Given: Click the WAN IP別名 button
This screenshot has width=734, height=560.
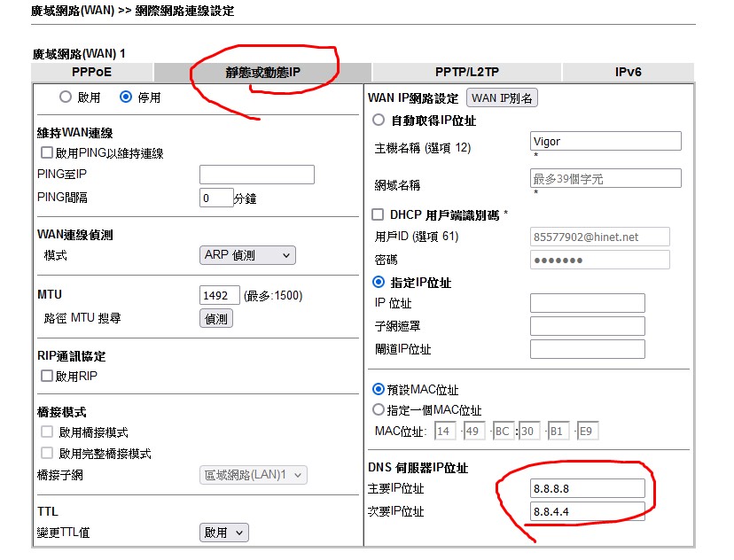Looking at the screenshot, I should (x=502, y=98).
